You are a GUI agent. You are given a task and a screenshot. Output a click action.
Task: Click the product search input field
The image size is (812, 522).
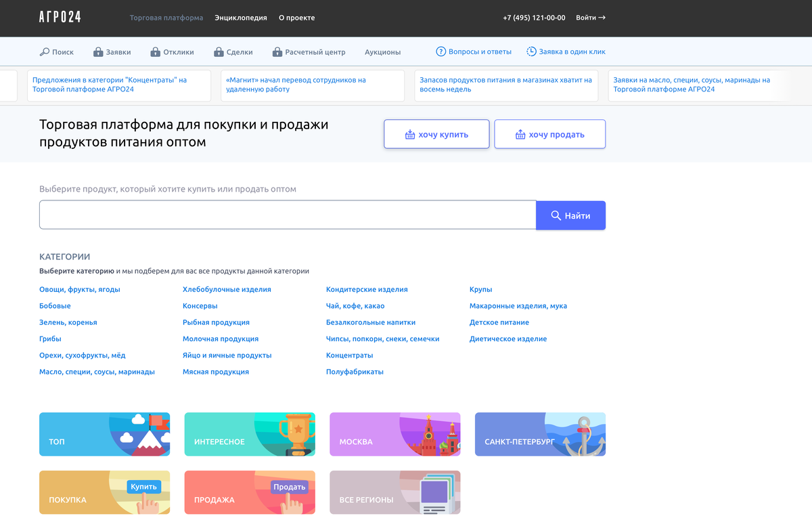287,214
